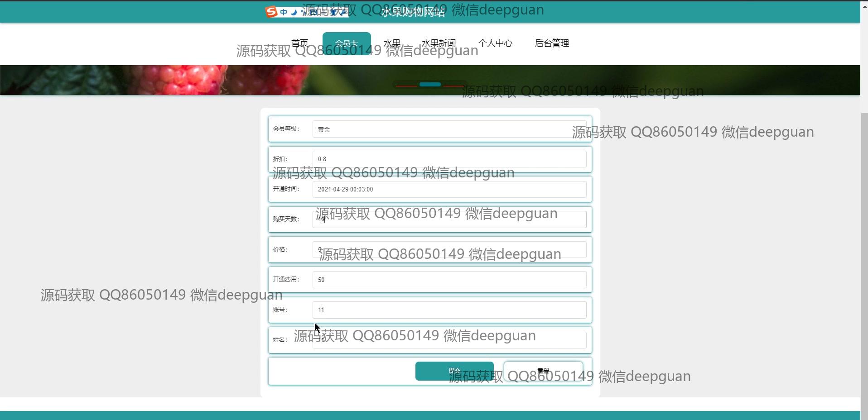Viewport: 868px width, 420px height.
Task: Select the 会员卡 navigation tab
Action: coord(347,43)
